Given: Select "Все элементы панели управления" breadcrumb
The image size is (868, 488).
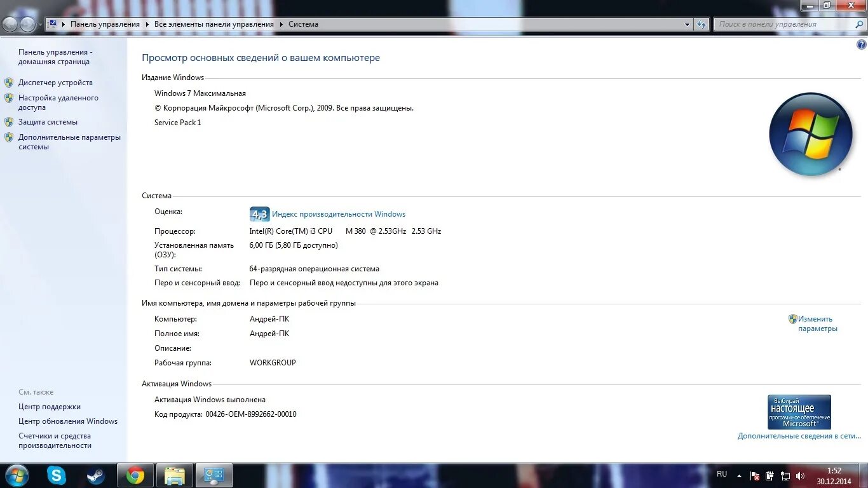Looking at the screenshot, I should [x=214, y=24].
